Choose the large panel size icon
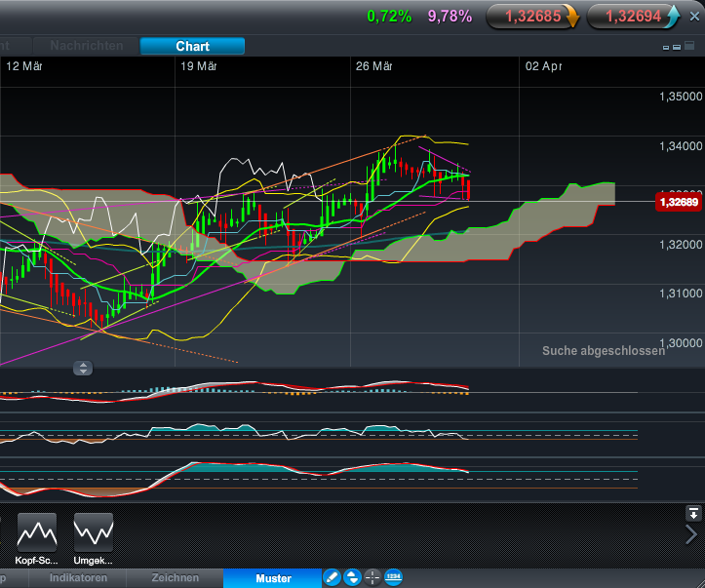 coord(689,46)
